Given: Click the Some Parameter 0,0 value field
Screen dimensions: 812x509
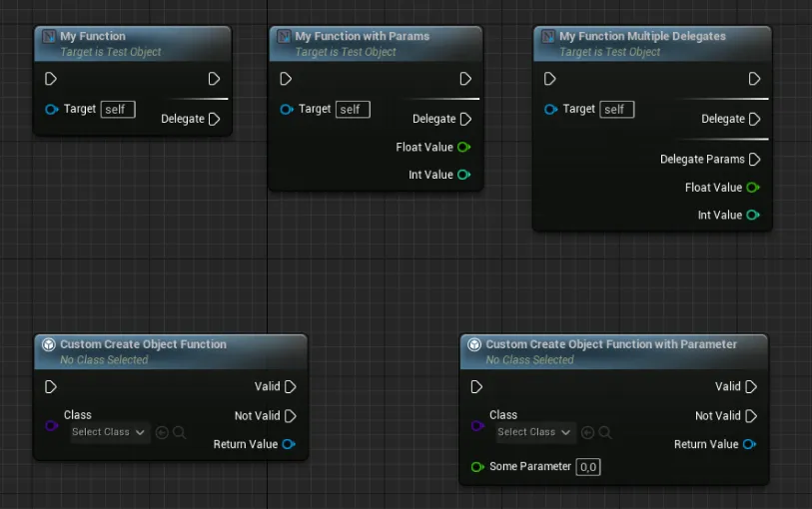Looking at the screenshot, I should coord(588,467).
